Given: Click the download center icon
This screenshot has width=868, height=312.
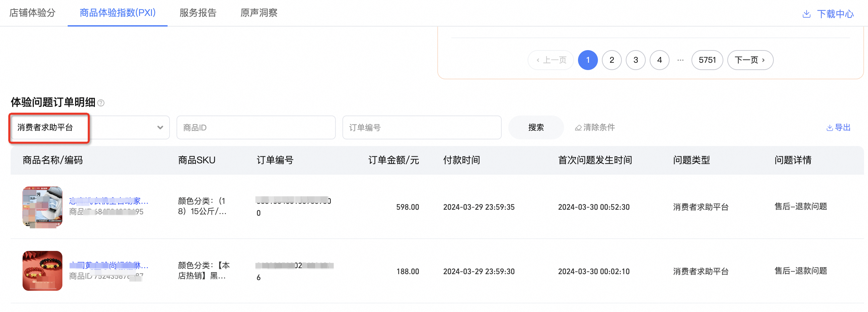Looking at the screenshot, I should point(806,14).
